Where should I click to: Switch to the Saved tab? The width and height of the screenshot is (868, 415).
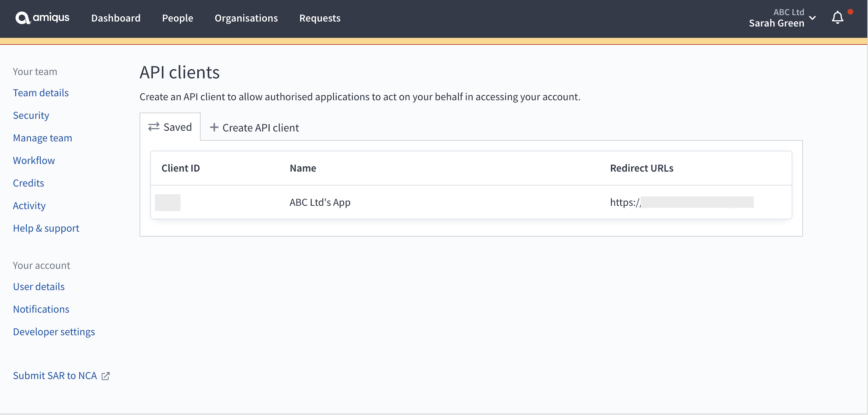click(170, 127)
